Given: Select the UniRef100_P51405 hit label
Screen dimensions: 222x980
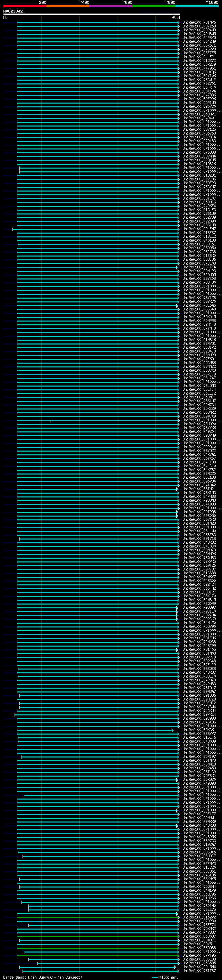Looking at the screenshot, I should (x=199, y=649).
